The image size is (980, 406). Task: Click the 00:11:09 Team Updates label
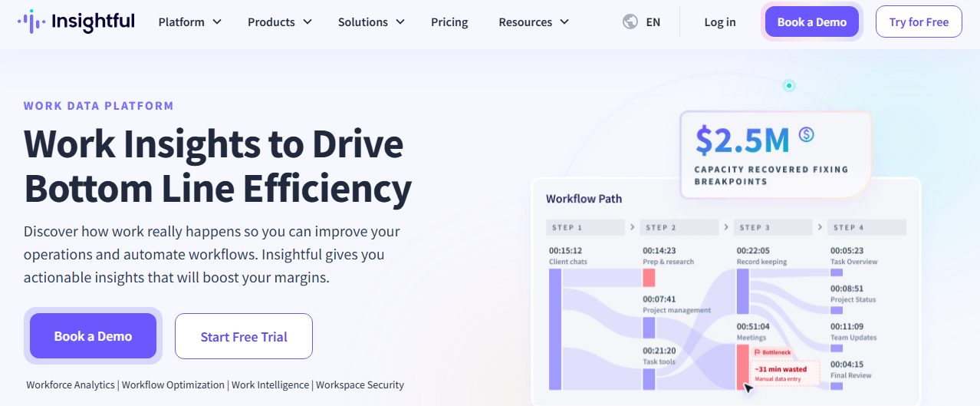[x=853, y=332]
